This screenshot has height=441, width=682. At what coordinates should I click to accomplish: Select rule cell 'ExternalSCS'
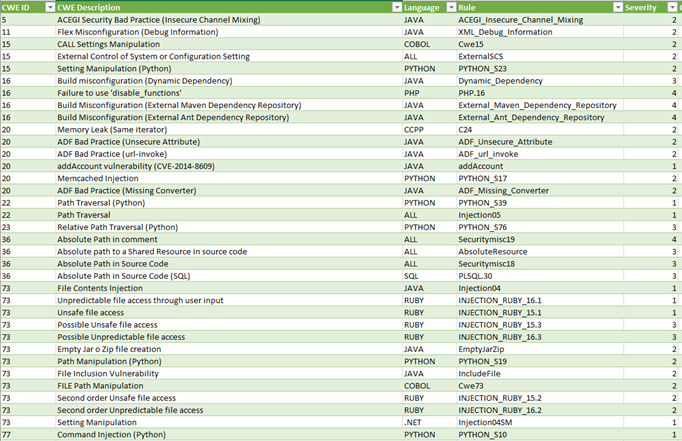(540, 56)
